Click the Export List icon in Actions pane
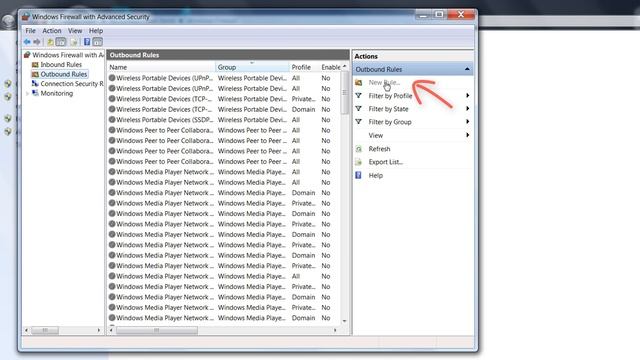640x360 pixels. tap(358, 162)
